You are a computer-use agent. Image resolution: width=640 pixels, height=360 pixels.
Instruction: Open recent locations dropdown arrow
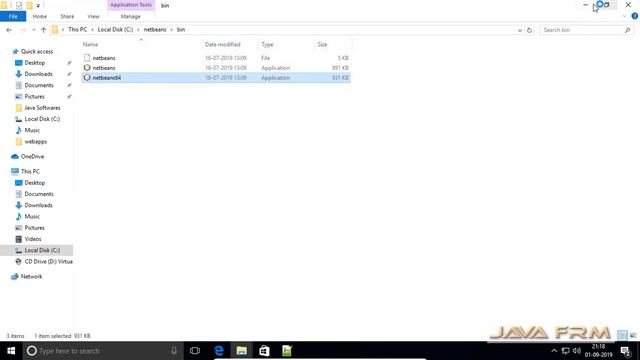coord(33,30)
